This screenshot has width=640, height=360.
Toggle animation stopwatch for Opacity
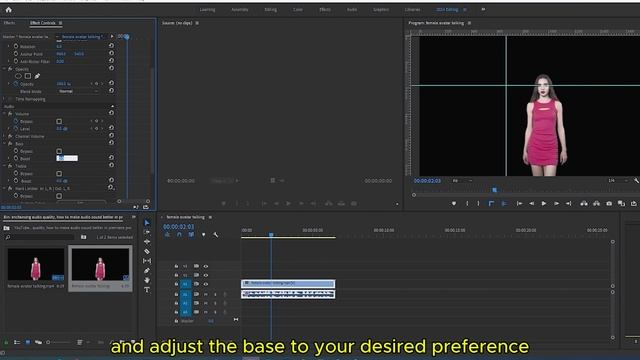[x=16, y=84]
